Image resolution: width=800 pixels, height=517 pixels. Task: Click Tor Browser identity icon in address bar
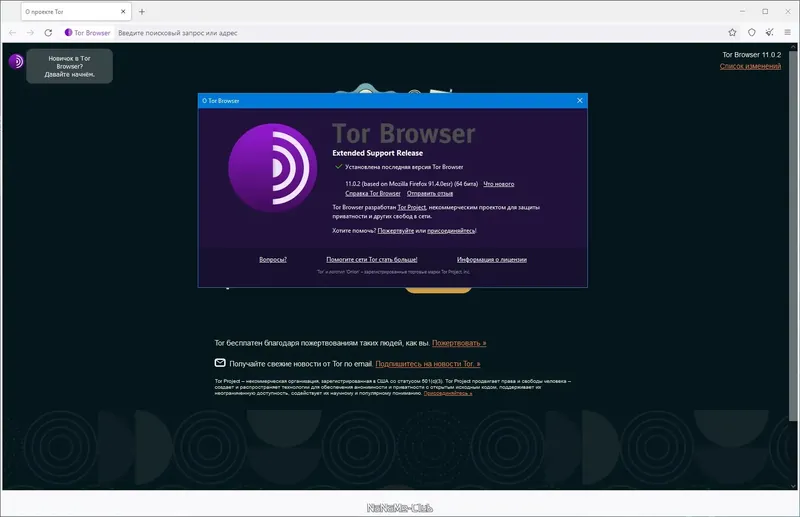pos(87,33)
